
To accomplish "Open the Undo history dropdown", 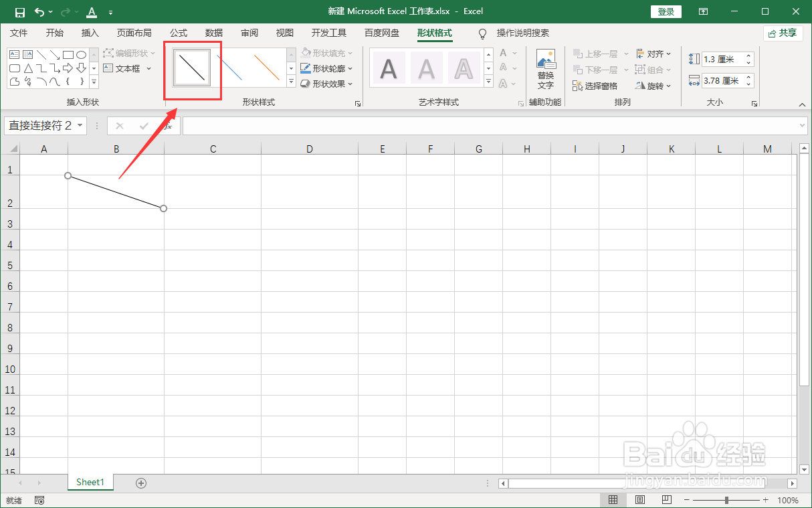I will tap(50, 12).
